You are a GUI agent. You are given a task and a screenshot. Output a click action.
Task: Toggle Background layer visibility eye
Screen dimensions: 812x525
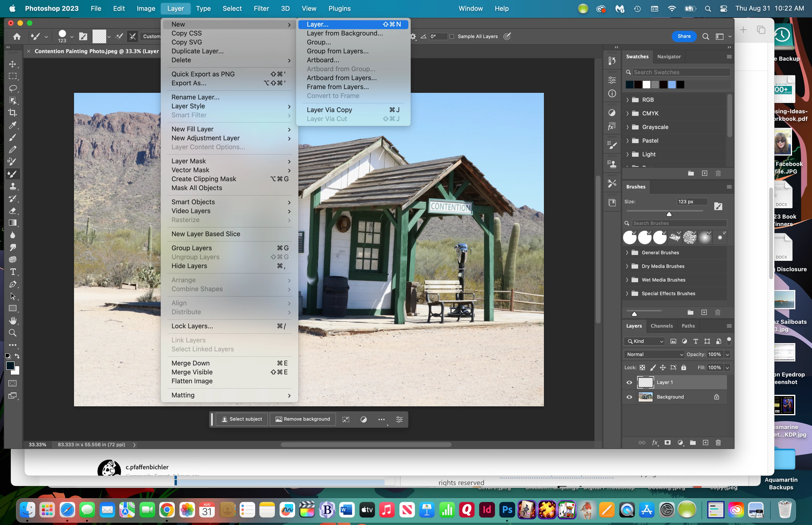click(629, 397)
